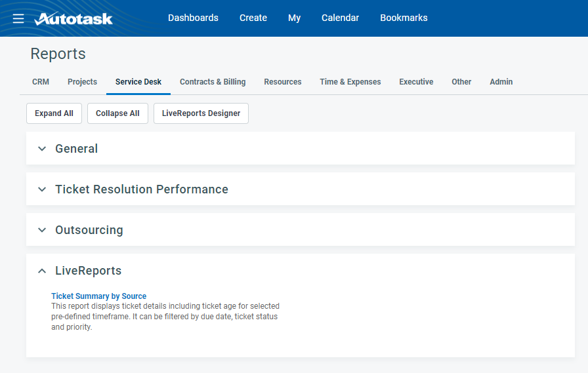Click the Outsourcing section heading
Screen dimensions: 588x373
tap(89, 230)
